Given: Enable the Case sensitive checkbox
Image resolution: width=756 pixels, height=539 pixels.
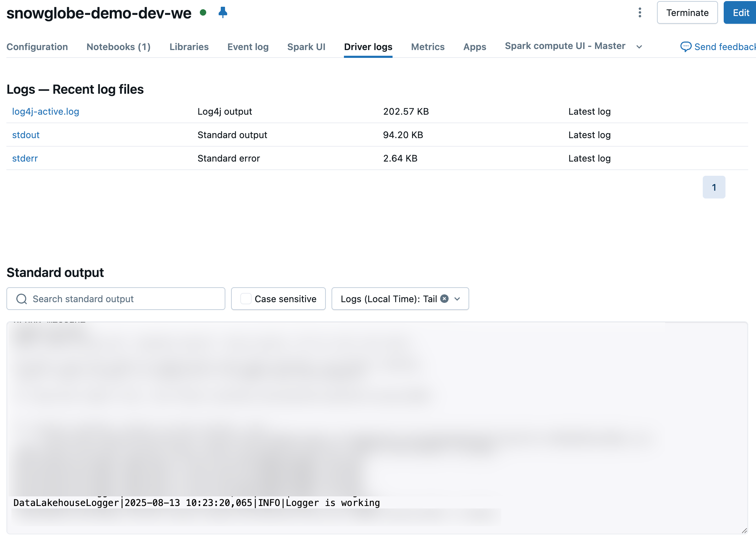Looking at the screenshot, I should (246, 299).
